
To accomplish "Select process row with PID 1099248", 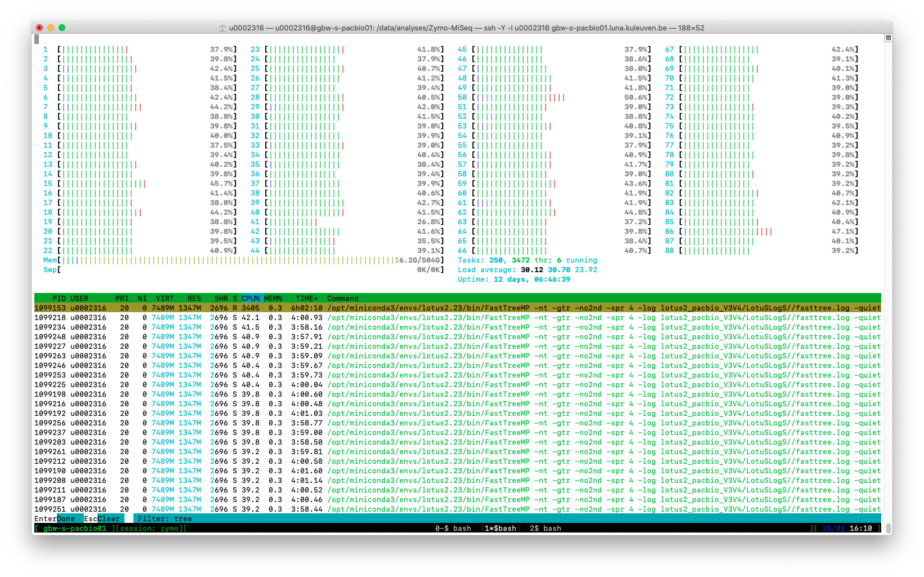I will [x=458, y=337].
